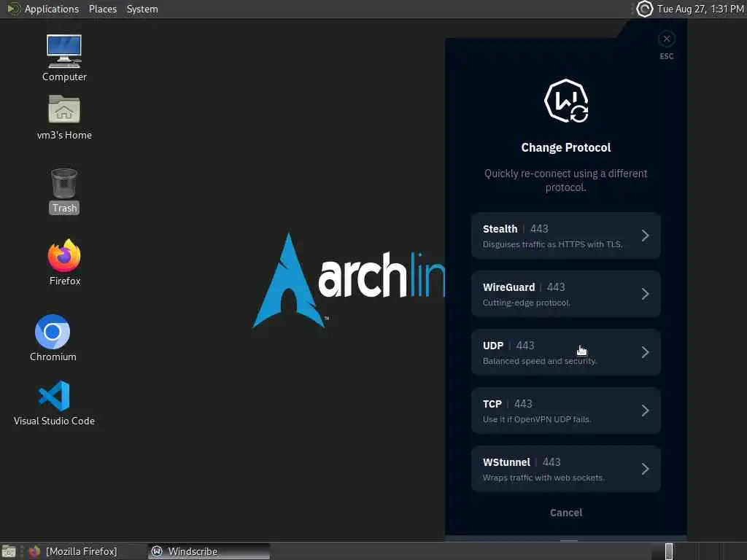Open the Places menu

[103, 9]
